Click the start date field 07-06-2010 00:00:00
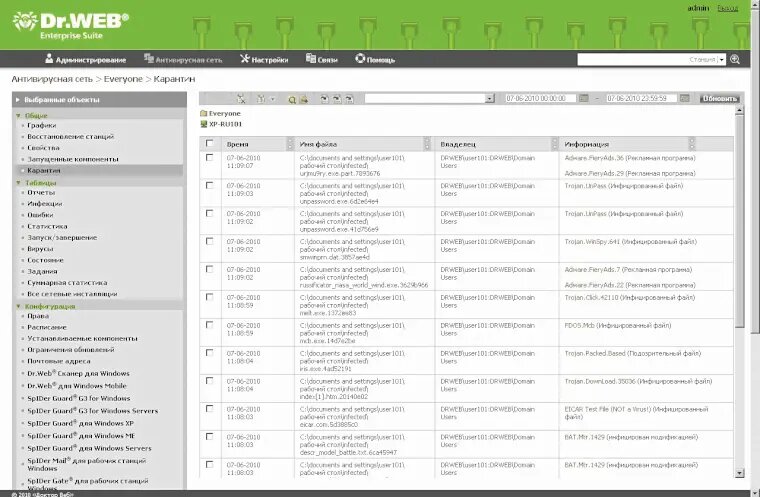 click(x=540, y=98)
